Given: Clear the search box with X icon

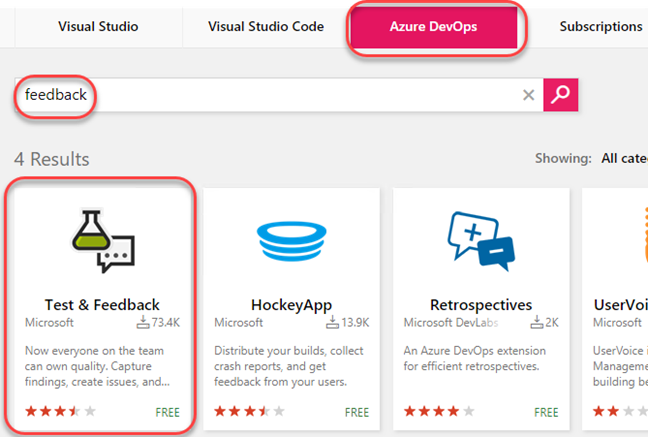Looking at the screenshot, I should point(528,95).
